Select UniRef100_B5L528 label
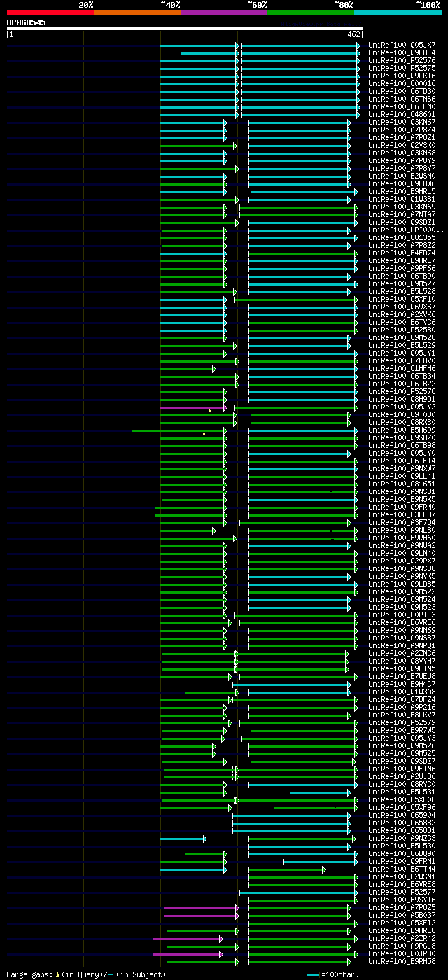The width and height of the screenshot is (448, 980). (x=402, y=291)
